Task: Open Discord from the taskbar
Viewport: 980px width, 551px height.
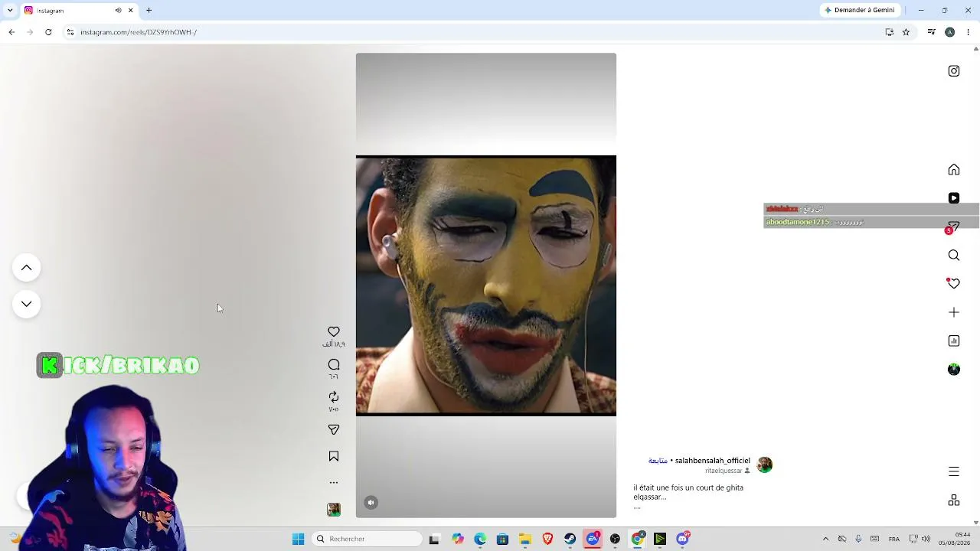Action: 682,539
